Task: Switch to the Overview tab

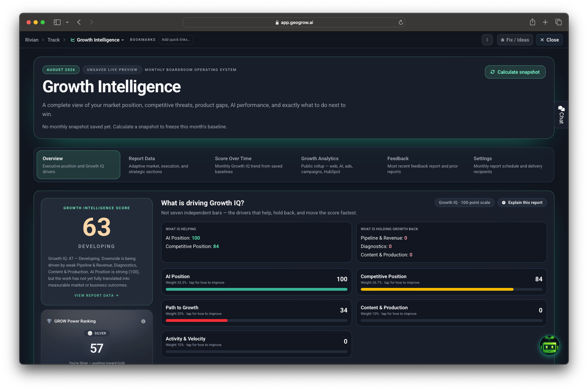Action: [x=78, y=165]
